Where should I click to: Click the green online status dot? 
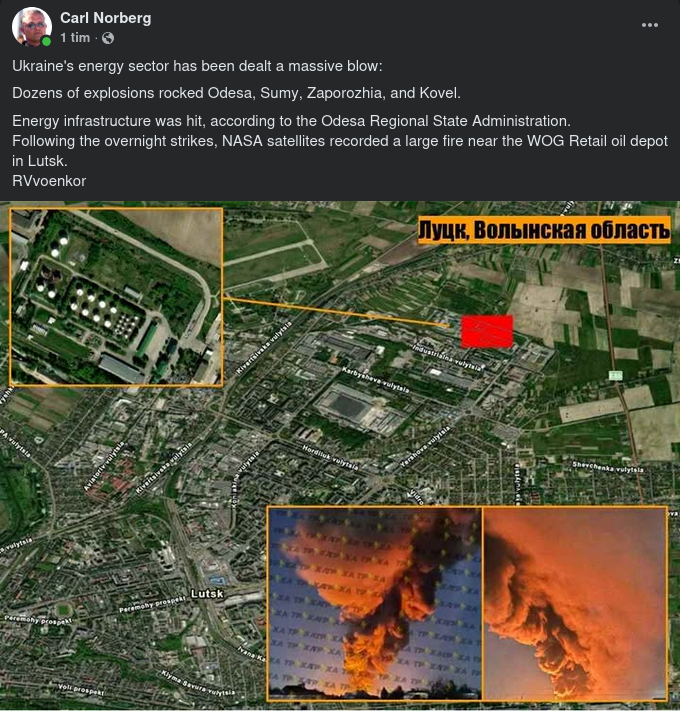46,41
